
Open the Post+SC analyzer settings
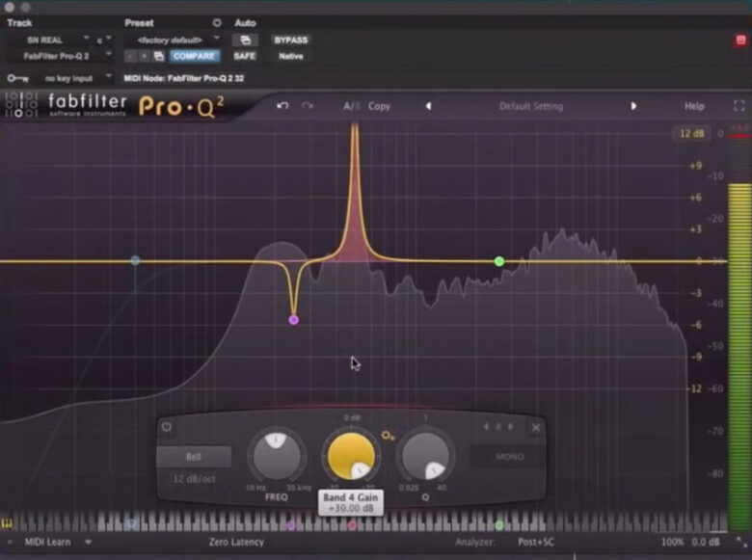click(x=536, y=543)
